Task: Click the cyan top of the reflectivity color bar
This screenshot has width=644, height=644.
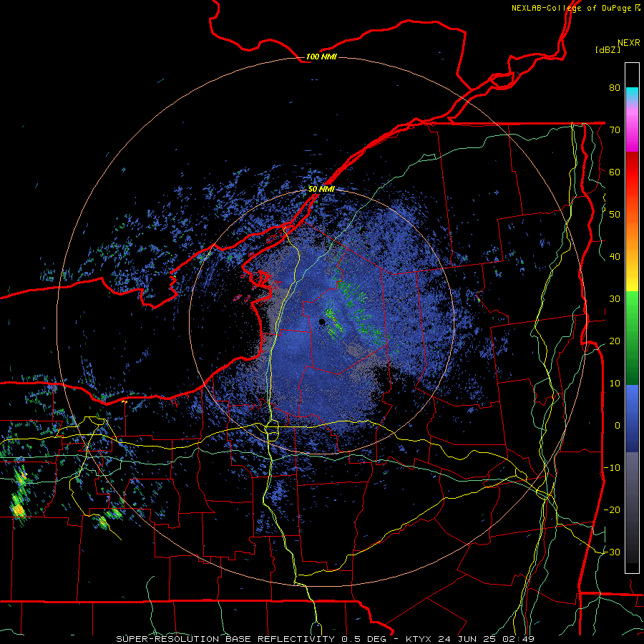Action: pos(632,94)
